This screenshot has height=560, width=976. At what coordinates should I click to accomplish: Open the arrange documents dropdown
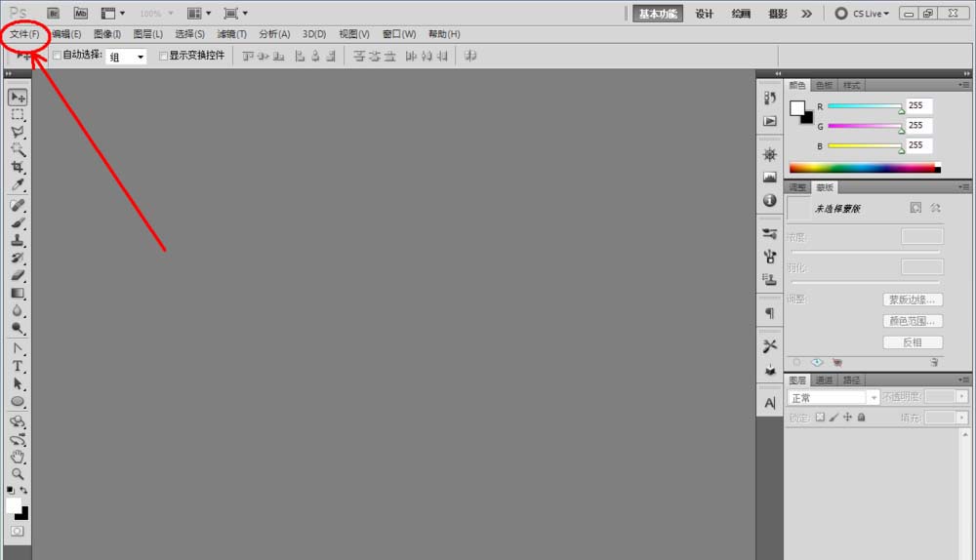coord(200,13)
